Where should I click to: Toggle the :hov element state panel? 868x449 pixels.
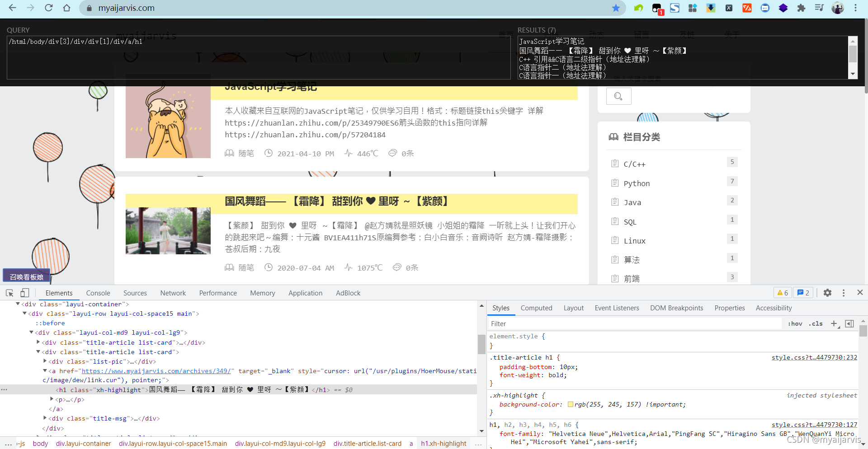click(x=795, y=323)
